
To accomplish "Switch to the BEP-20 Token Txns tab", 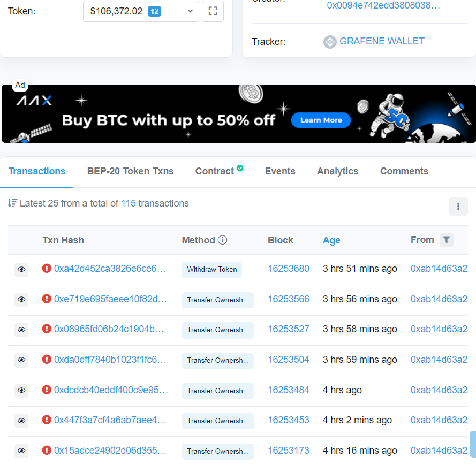I will click(x=130, y=171).
